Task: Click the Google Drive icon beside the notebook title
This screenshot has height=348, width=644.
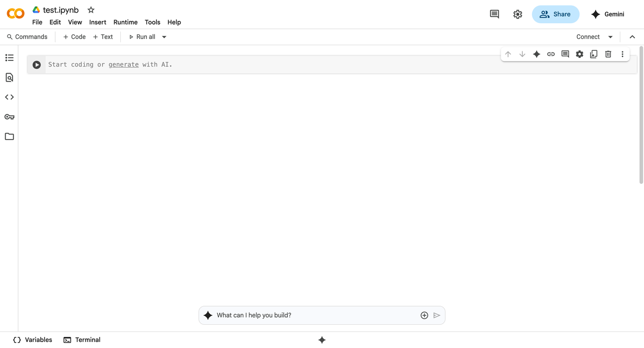Action: (x=36, y=10)
